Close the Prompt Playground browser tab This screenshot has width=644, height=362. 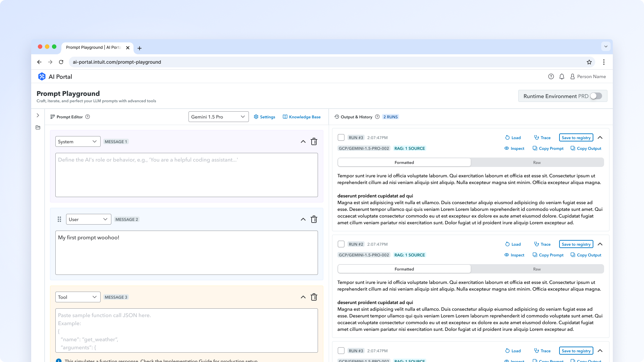[128, 48]
